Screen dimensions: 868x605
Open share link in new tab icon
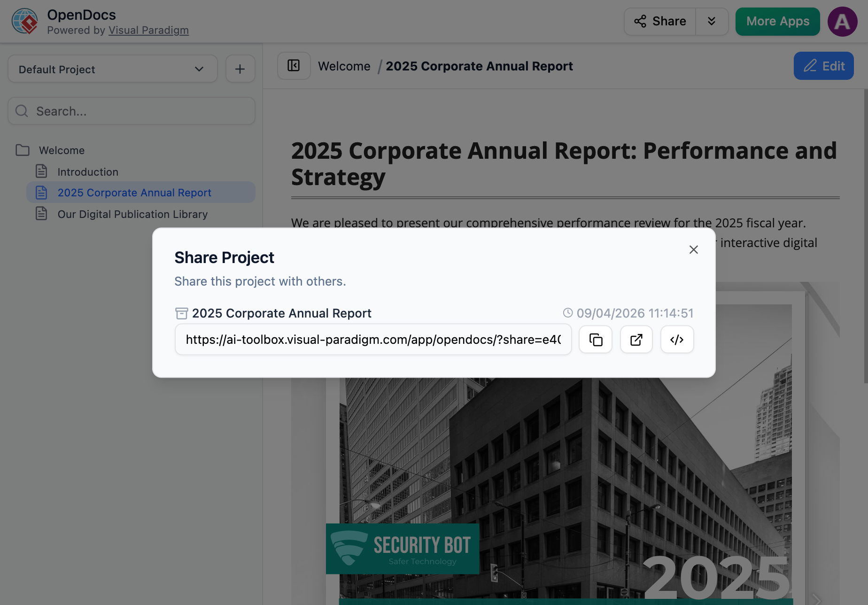tap(636, 339)
